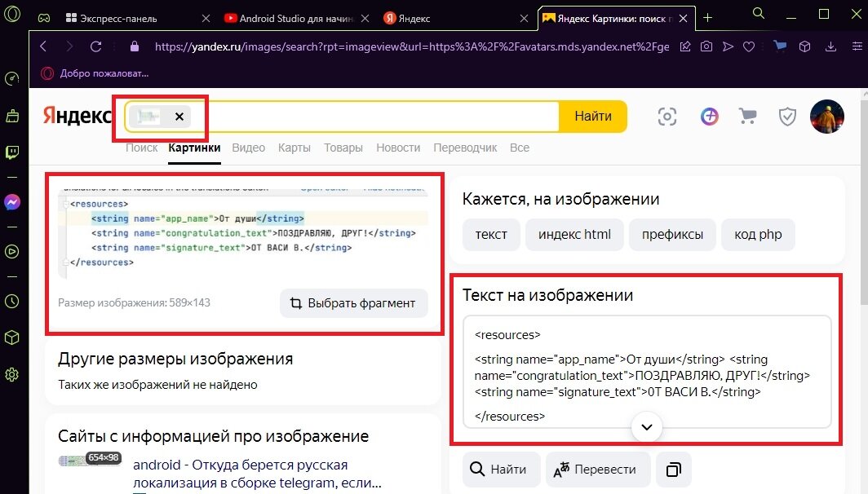Copy recognized text with copy icon

point(674,470)
